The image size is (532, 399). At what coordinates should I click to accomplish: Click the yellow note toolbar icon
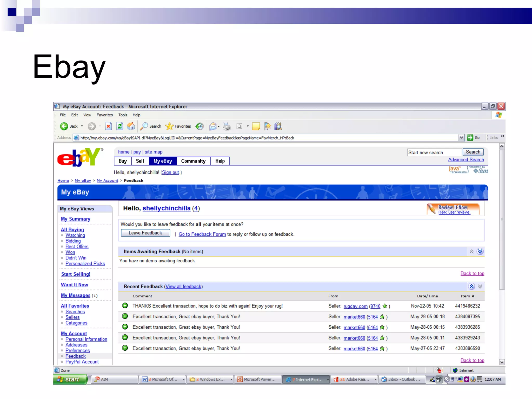click(256, 126)
